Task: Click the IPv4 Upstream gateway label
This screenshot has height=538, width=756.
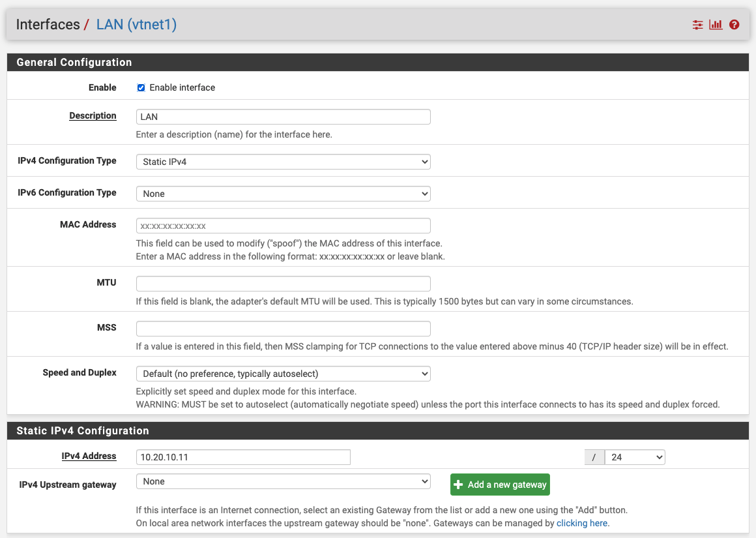Action: click(68, 485)
